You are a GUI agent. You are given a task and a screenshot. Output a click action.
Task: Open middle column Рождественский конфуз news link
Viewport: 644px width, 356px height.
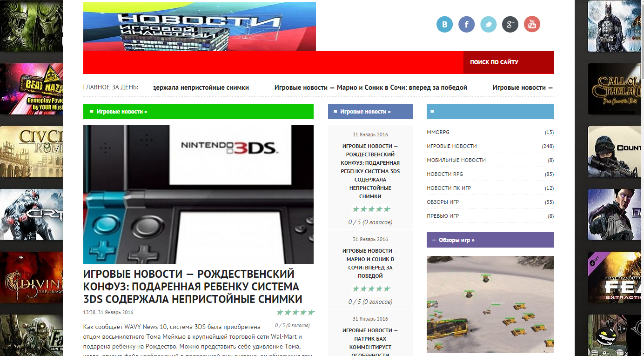click(x=370, y=171)
